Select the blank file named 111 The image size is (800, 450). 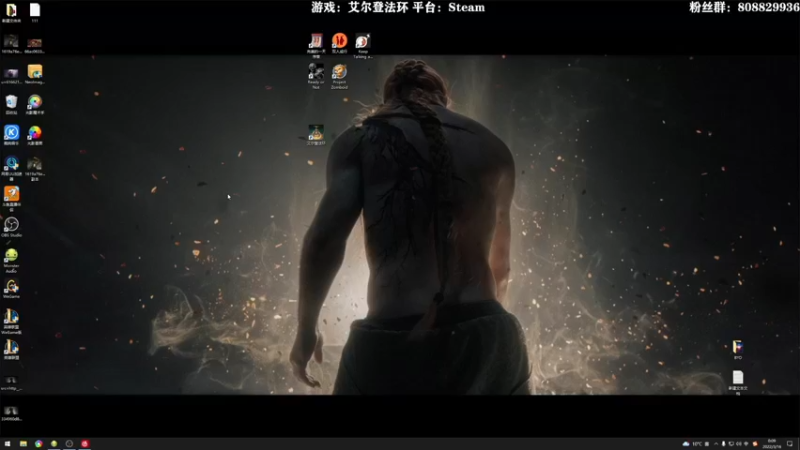pyautogui.click(x=35, y=12)
